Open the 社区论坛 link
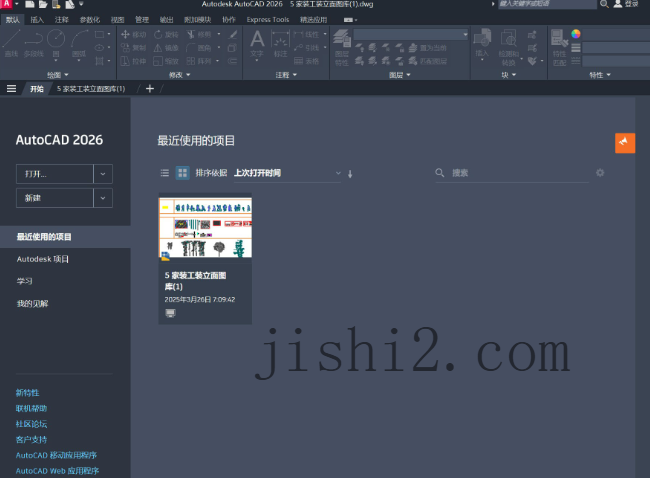The height and width of the screenshot is (478, 650). (x=32, y=424)
